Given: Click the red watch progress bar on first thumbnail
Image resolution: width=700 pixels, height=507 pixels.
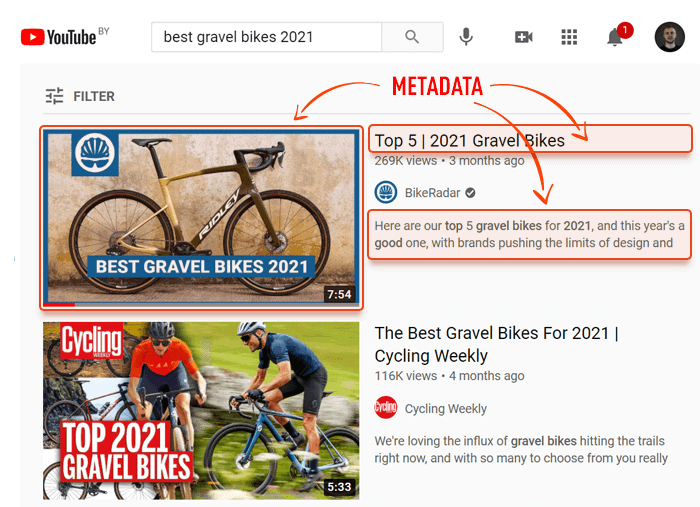Looking at the screenshot, I should [x=59, y=304].
